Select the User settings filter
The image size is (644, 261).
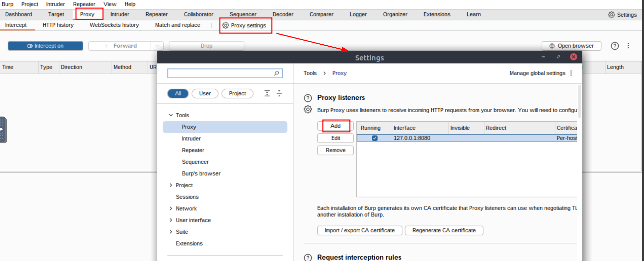tap(205, 93)
